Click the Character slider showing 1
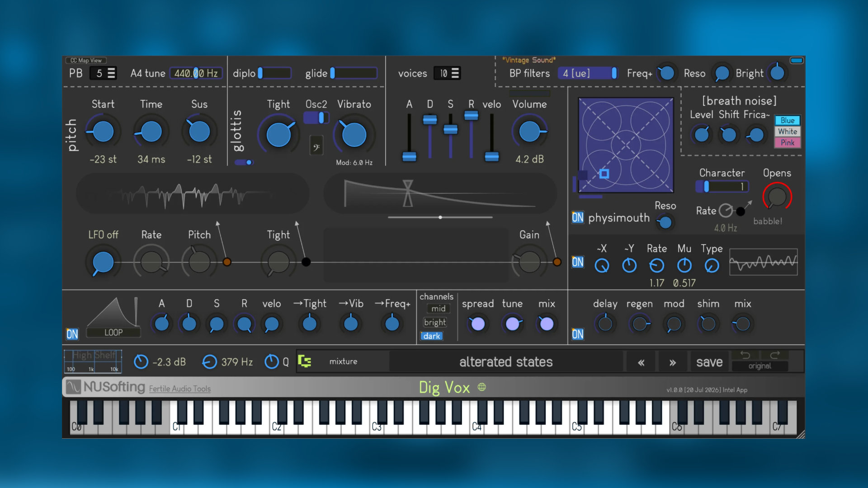 point(722,187)
